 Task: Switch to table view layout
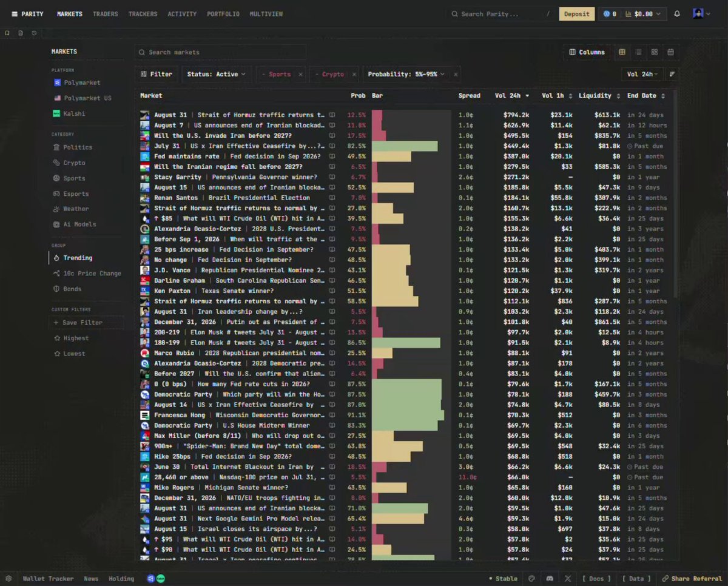point(622,52)
